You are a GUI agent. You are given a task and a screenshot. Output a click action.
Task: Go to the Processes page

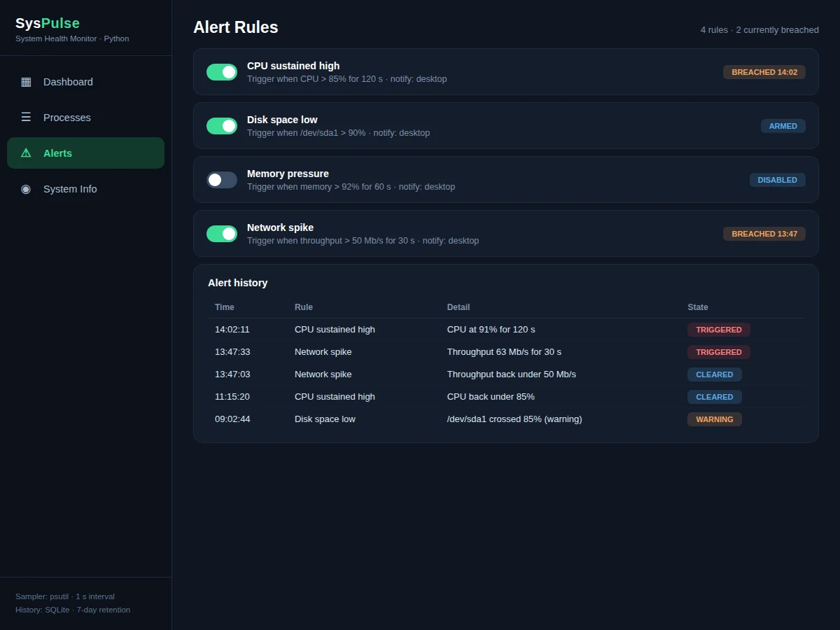(x=85, y=118)
